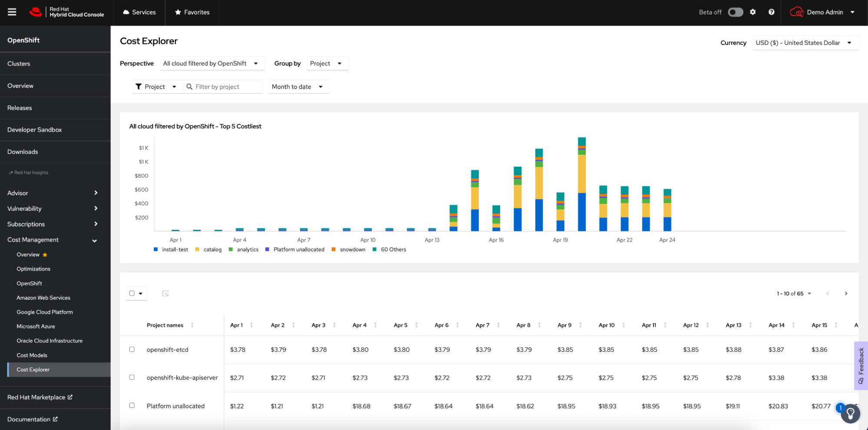The width and height of the screenshot is (868, 430).
Task: Open the hamburger navigation menu
Action: [12, 12]
